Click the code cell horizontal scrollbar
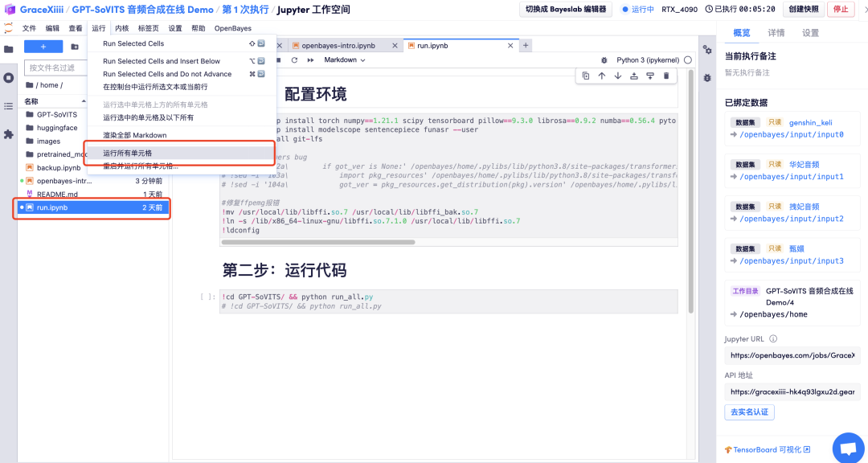Screen dimensions: 868x463 click(x=318, y=242)
